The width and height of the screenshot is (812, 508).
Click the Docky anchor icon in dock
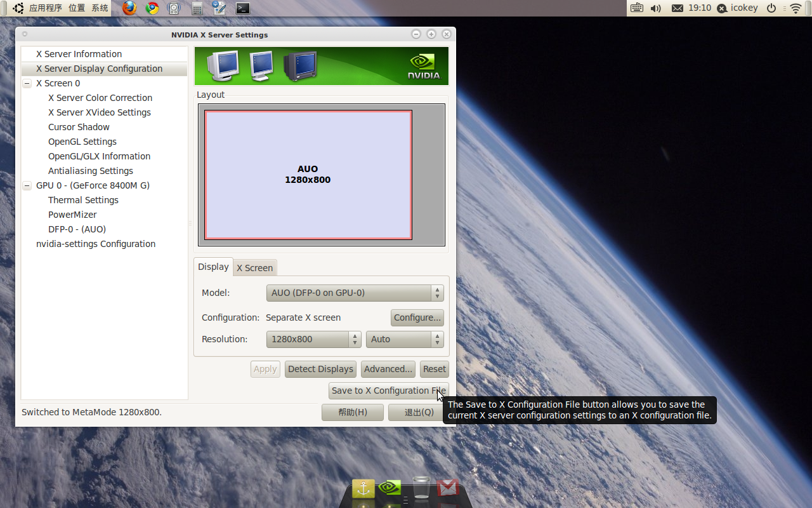click(363, 488)
